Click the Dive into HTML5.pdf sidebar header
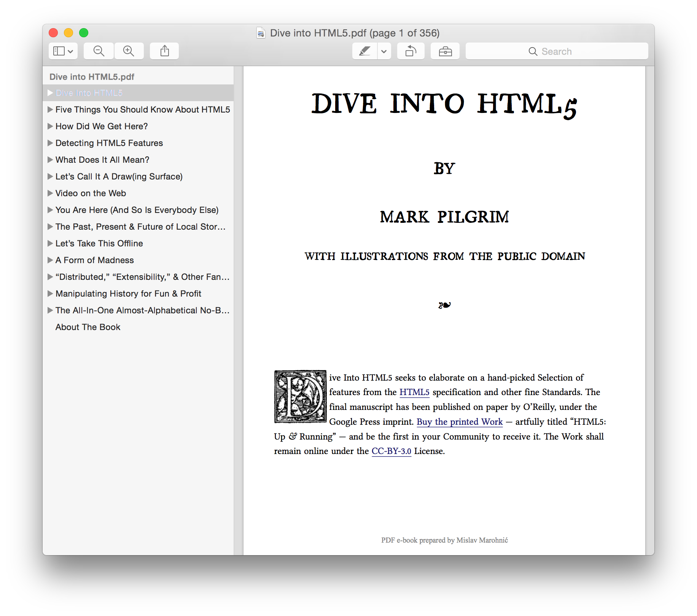The image size is (697, 616). click(x=92, y=77)
